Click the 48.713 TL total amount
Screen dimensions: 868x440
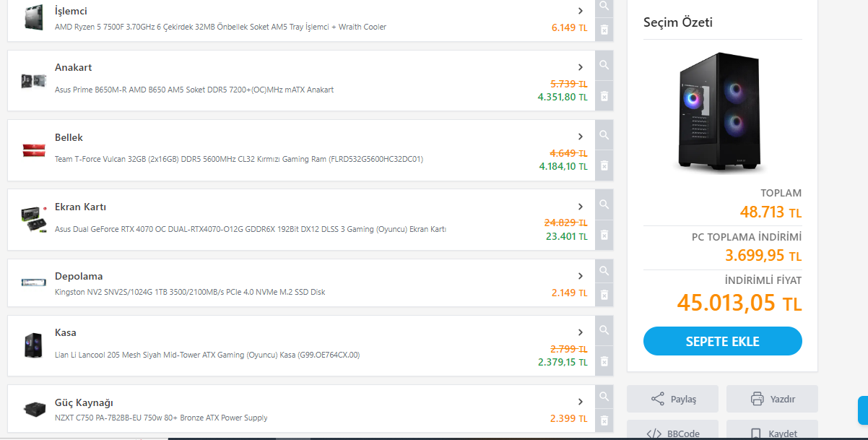pos(771,212)
